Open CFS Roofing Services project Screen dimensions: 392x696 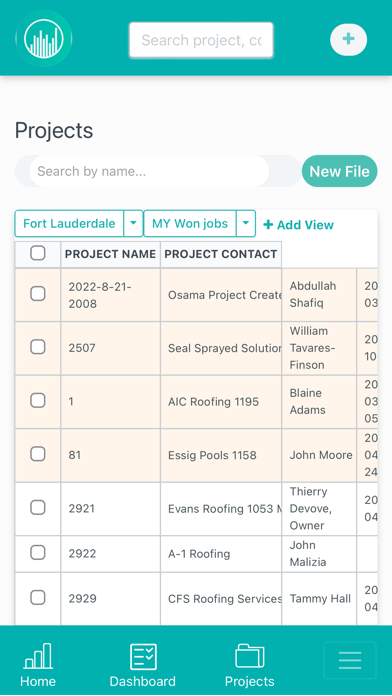(x=221, y=599)
